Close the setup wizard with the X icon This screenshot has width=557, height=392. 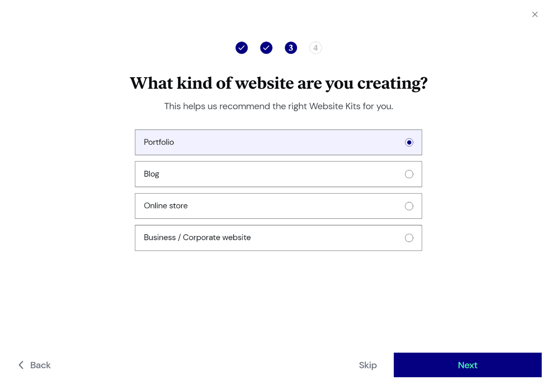(535, 14)
